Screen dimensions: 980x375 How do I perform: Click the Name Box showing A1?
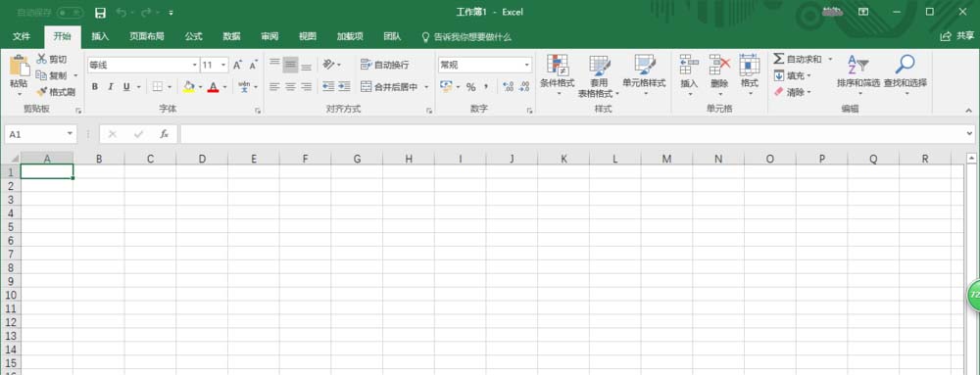(40, 134)
